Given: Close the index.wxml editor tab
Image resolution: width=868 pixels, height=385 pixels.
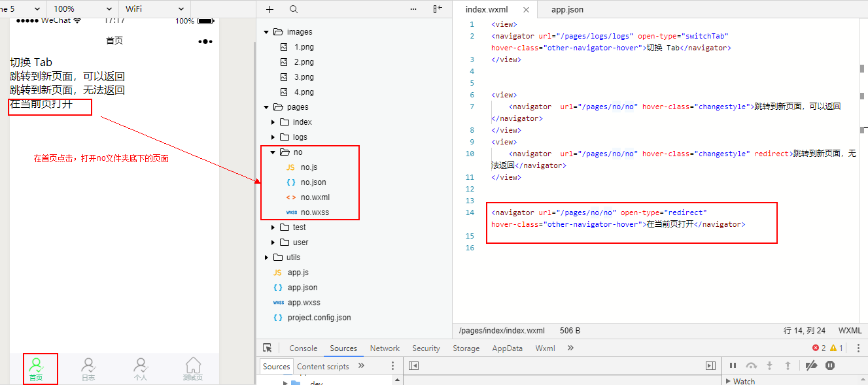Looking at the screenshot, I should 525,10.
